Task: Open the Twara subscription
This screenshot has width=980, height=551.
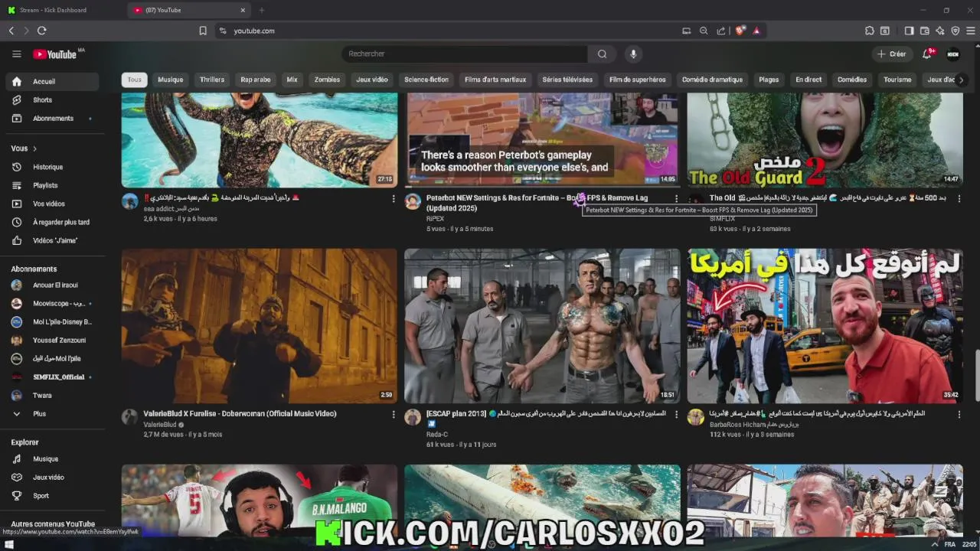Action: coord(52,395)
